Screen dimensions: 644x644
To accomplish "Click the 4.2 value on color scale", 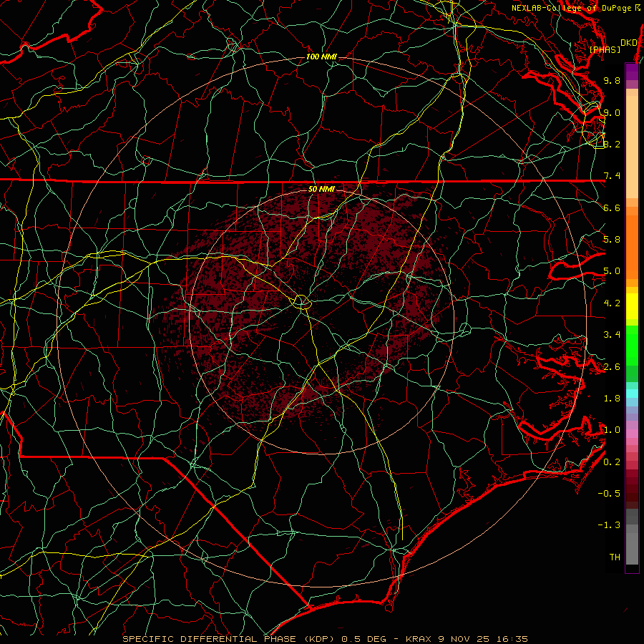I will point(612,303).
